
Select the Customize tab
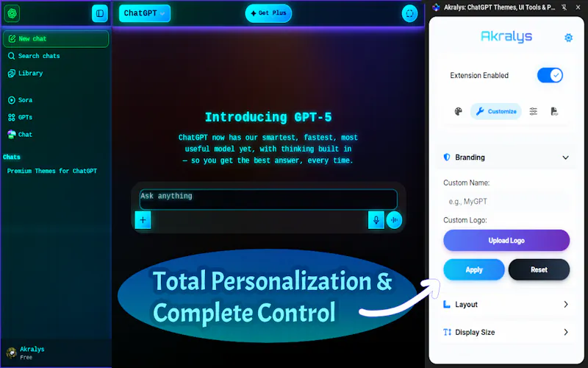tap(495, 112)
